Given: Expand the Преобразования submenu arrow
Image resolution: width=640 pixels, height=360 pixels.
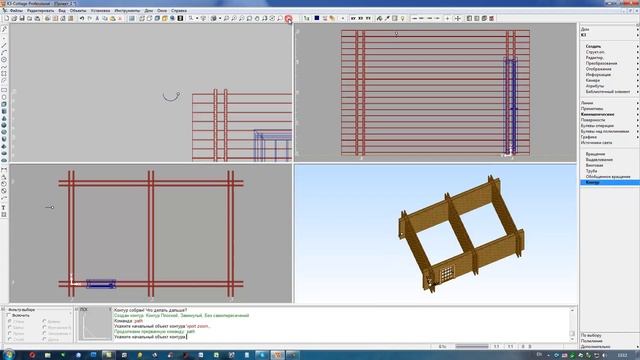Looking at the screenshot, I should [x=637, y=63].
